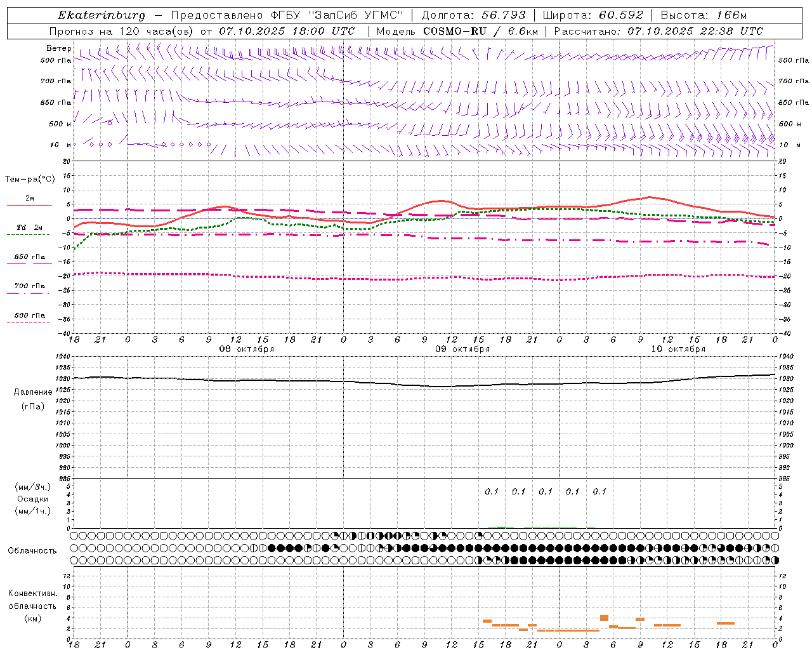812x650 pixels.
Task: Click the 'Рассчитано: 07.10.2025 22:38 UTC' timestamp
Action: coord(658,31)
